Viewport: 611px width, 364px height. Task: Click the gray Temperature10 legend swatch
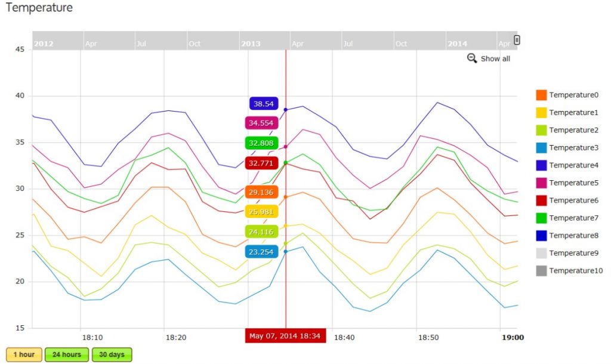click(541, 270)
